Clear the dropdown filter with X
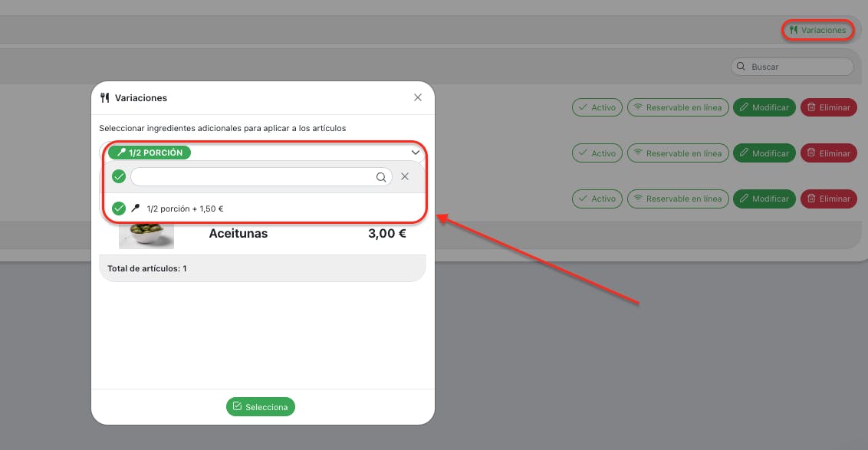The image size is (868, 450). [405, 176]
